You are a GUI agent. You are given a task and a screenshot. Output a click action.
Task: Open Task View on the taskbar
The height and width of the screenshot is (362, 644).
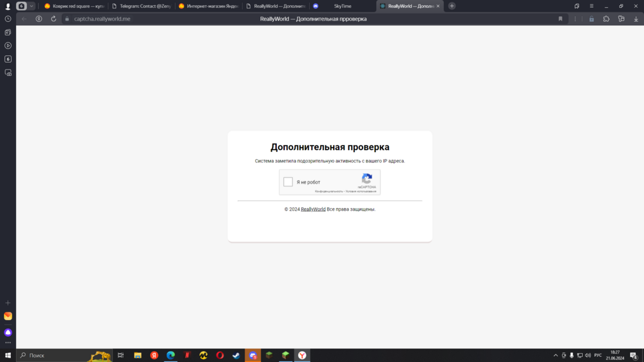tap(121, 356)
